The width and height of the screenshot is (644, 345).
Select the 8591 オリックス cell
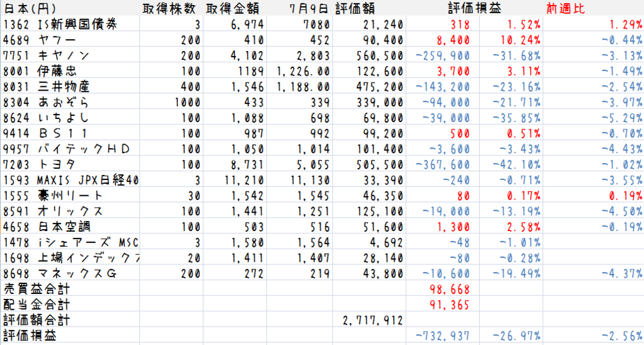coord(53,212)
